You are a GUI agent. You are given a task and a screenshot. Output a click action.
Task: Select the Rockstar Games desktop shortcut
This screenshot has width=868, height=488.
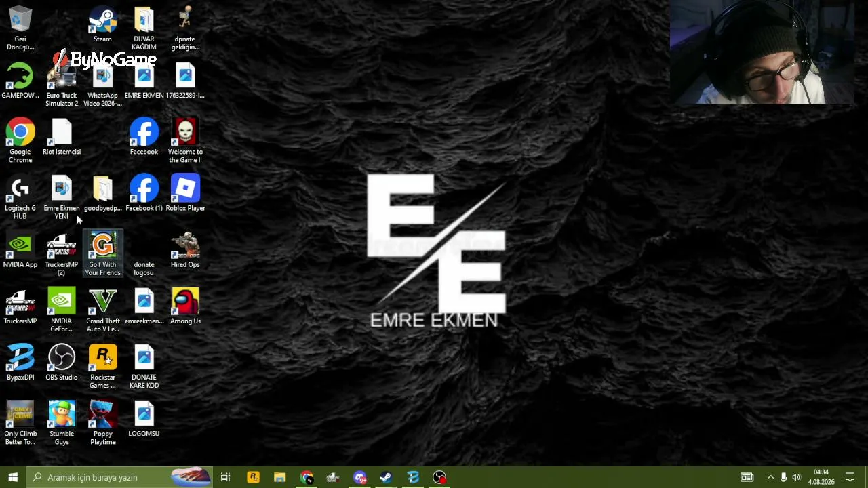click(x=102, y=367)
